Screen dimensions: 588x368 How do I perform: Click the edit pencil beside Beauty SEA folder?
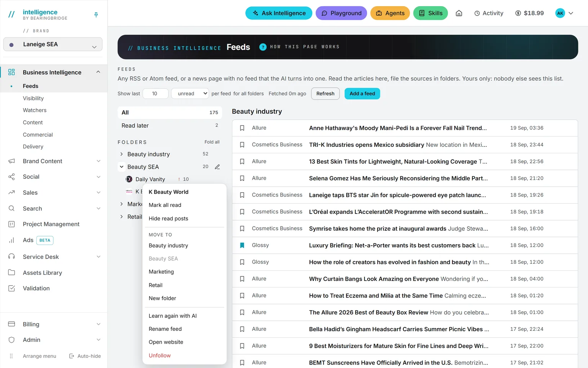[x=217, y=167]
